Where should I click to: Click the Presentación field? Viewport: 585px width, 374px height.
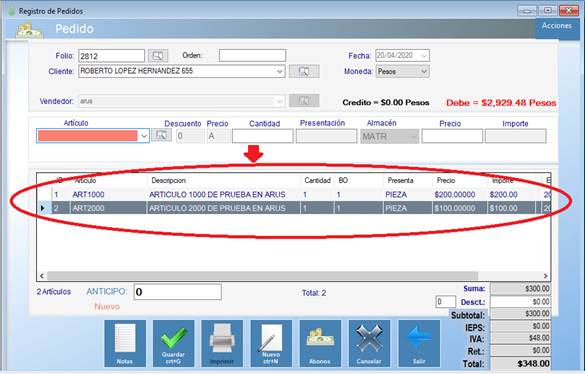click(326, 136)
